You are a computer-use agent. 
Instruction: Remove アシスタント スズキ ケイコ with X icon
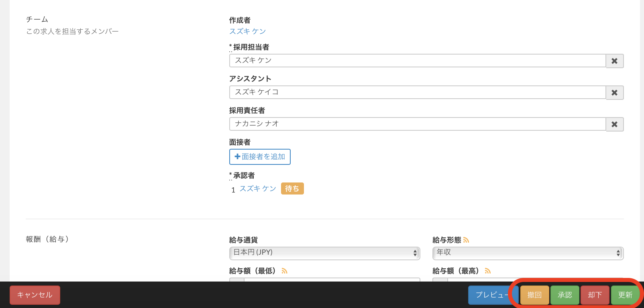614,93
